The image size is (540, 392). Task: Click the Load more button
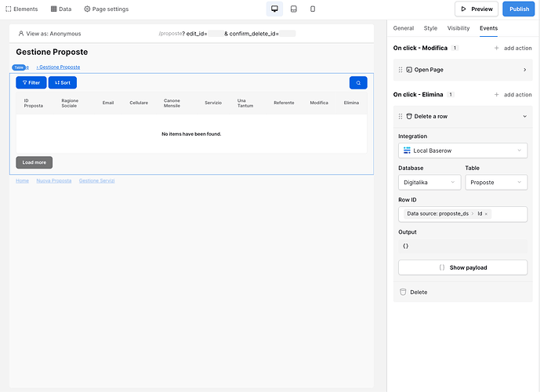click(x=34, y=162)
